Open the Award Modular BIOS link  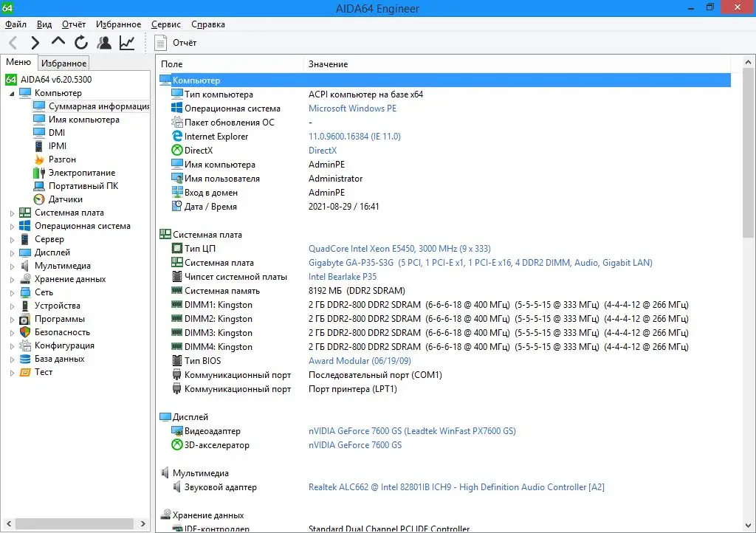(360, 361)
